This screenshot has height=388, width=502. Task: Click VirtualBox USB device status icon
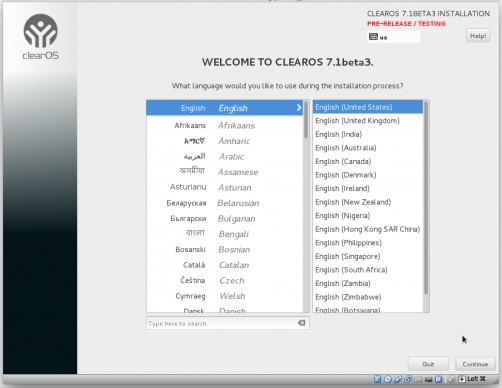398,379
